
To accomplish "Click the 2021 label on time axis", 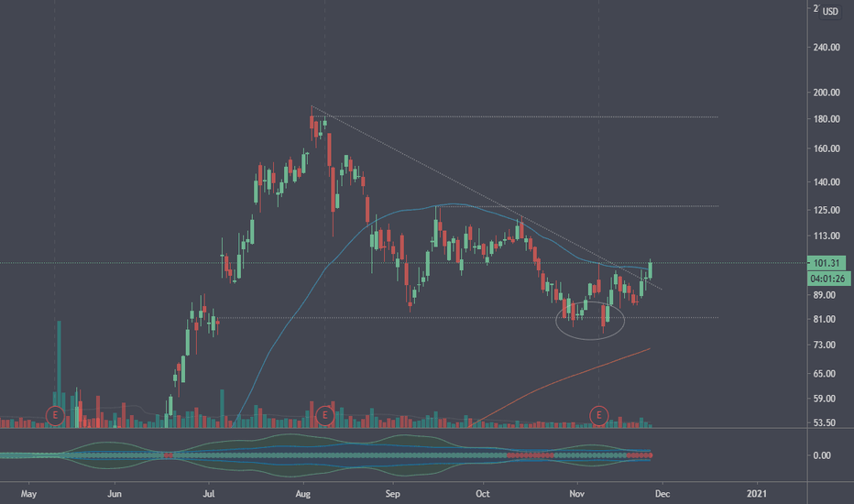I will pyautogui.click(x=757, y=494).
